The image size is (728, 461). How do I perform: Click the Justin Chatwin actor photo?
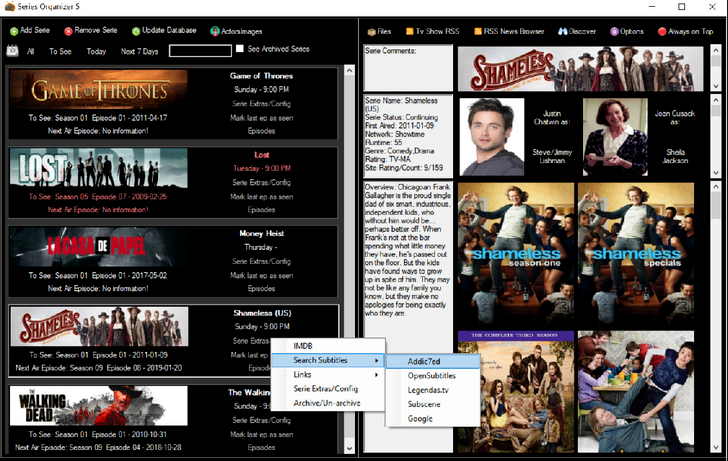tap(492, 137)
